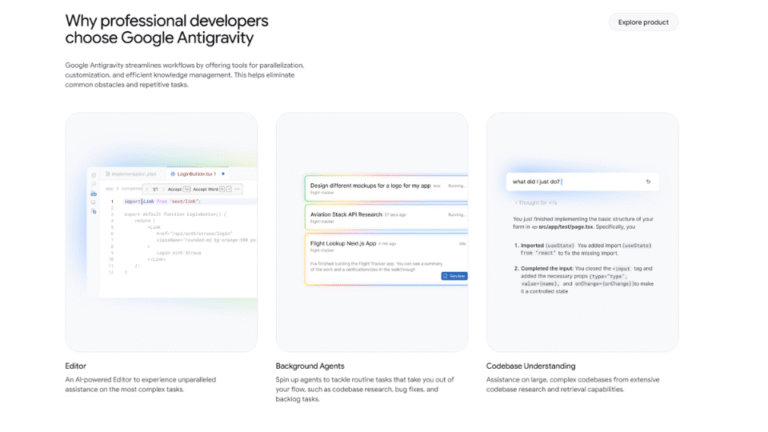Click the 'what did I just do?' input field

[582, 182]
